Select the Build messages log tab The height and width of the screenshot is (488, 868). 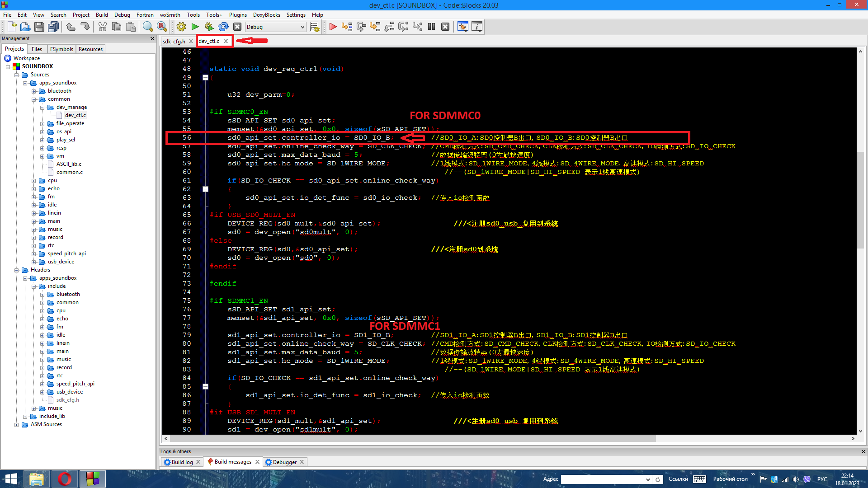[232, 462]
